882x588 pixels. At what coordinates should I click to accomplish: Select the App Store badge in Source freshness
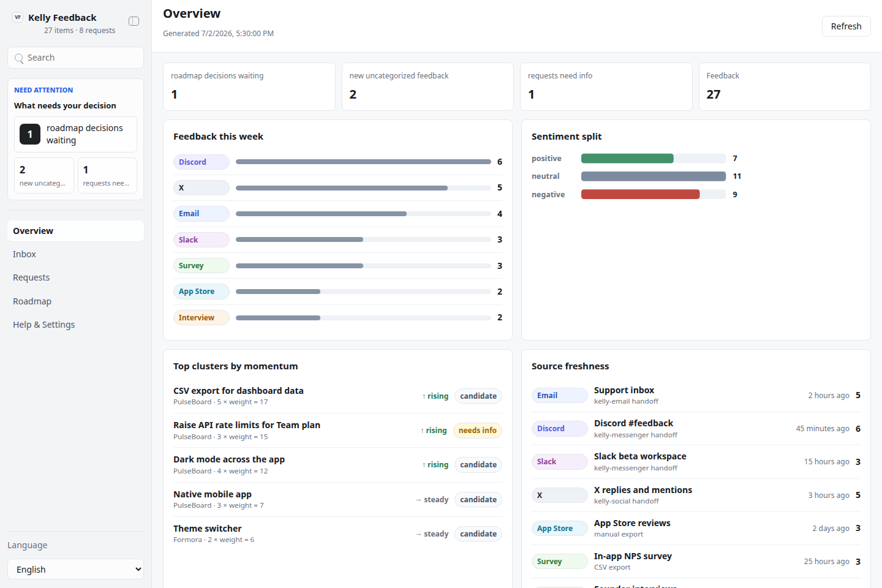(559, 529)
